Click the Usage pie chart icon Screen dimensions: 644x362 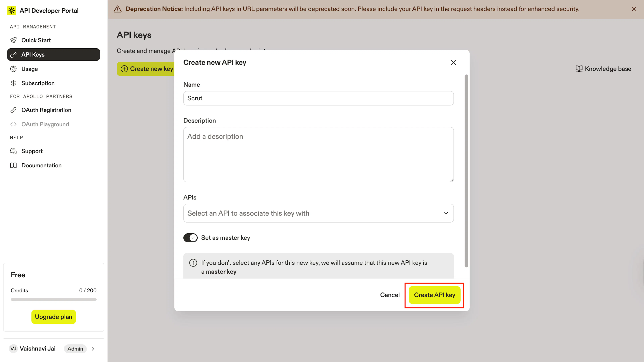(x=13, y=69)
